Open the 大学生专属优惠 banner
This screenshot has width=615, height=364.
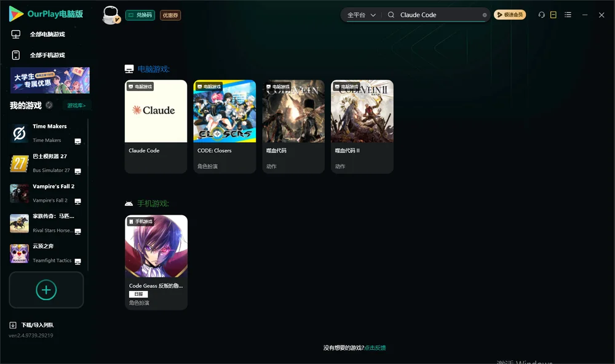(50, 81)
